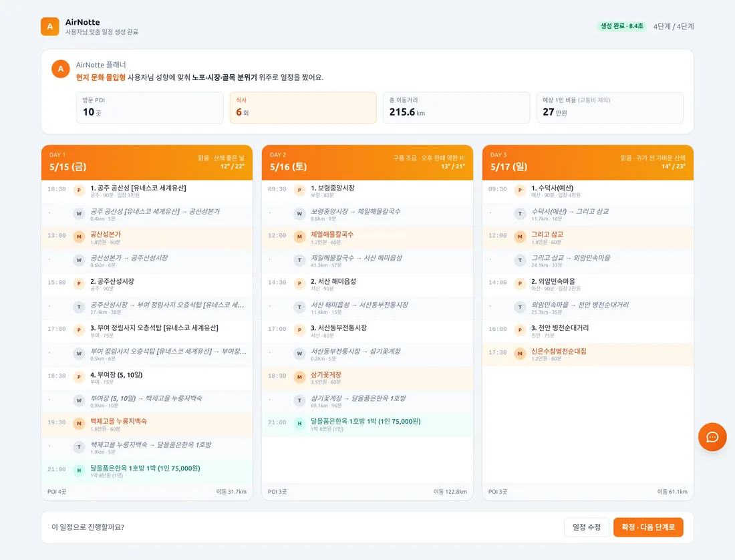The height and width of the screenshot is (560, 735).
Task: Click 삼기꽃게장 → 달을품은한옥 1호방 route row
Action: tap(367, 401)
